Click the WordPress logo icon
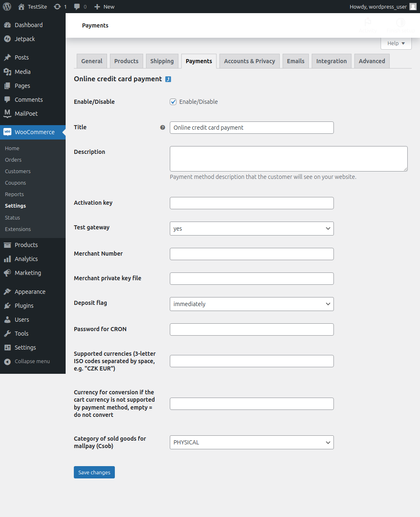The height and width of the screenshot is (517, 420). [x=7, y=7]
